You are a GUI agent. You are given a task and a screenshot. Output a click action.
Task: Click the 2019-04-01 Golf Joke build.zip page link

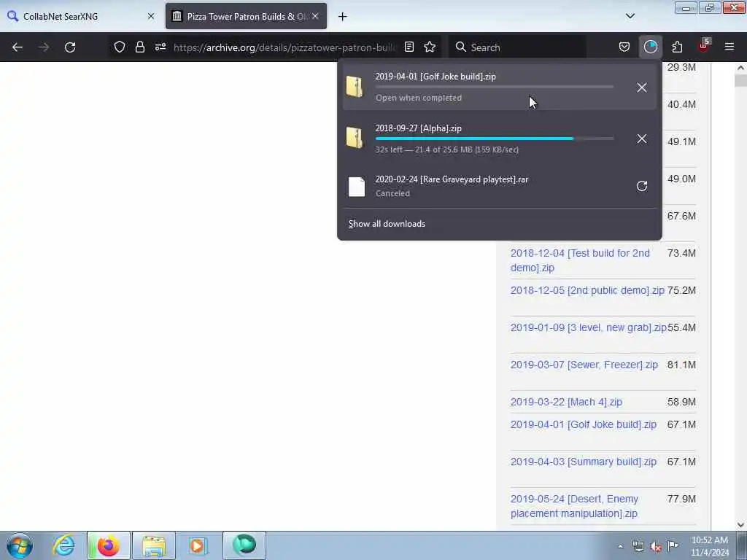tap(584, 424)
